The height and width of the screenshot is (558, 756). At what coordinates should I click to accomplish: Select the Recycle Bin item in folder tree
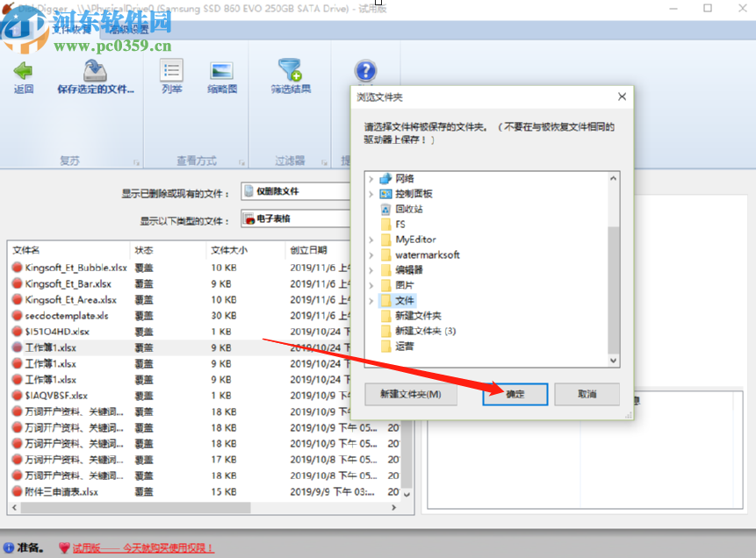408,209
